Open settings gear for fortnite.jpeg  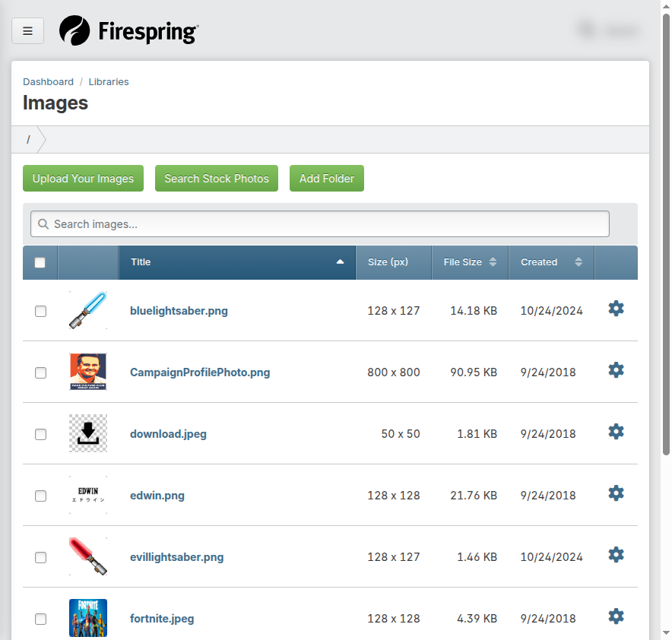[x=616, y=617]
